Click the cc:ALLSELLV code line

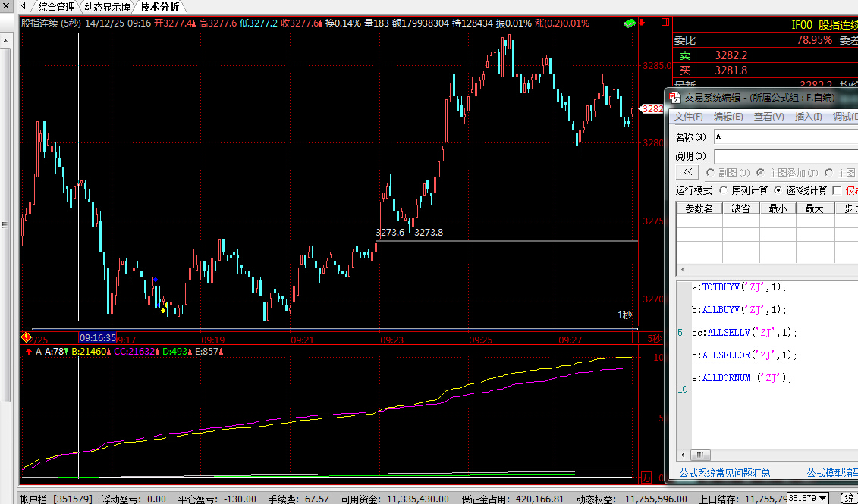pyautogui.click(x=744, y=333)
